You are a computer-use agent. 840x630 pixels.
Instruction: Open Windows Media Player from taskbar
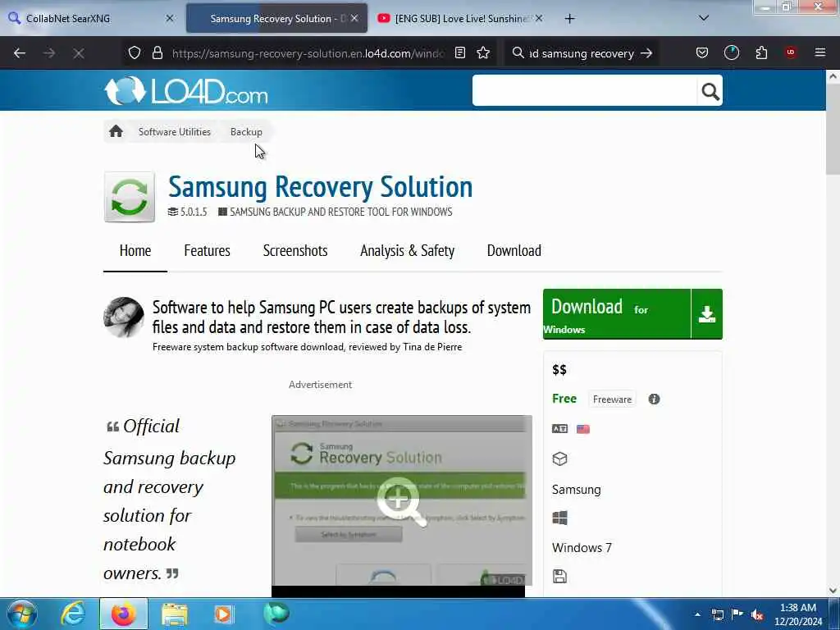(223, 614)
